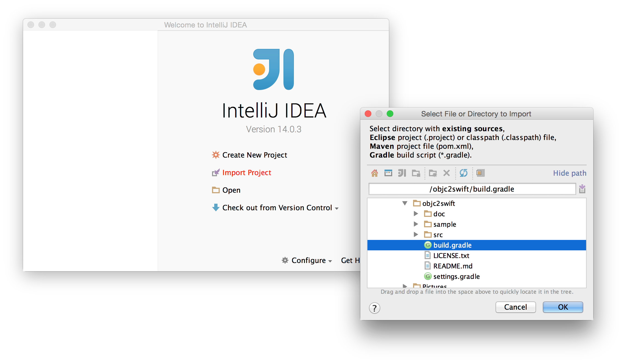
Task: Click the Hide path link
Action: pyautogui.click(x=570, y=173)
